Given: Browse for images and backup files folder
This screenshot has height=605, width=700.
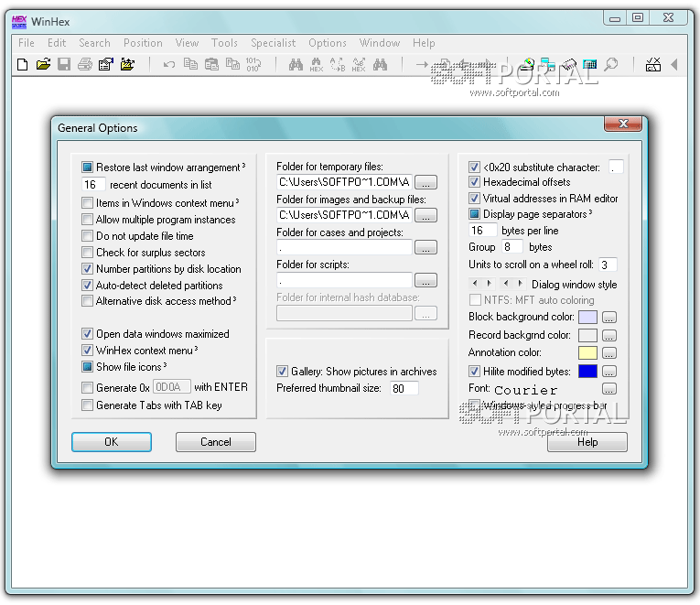Looking at the screenshot, I should [425, 215].
